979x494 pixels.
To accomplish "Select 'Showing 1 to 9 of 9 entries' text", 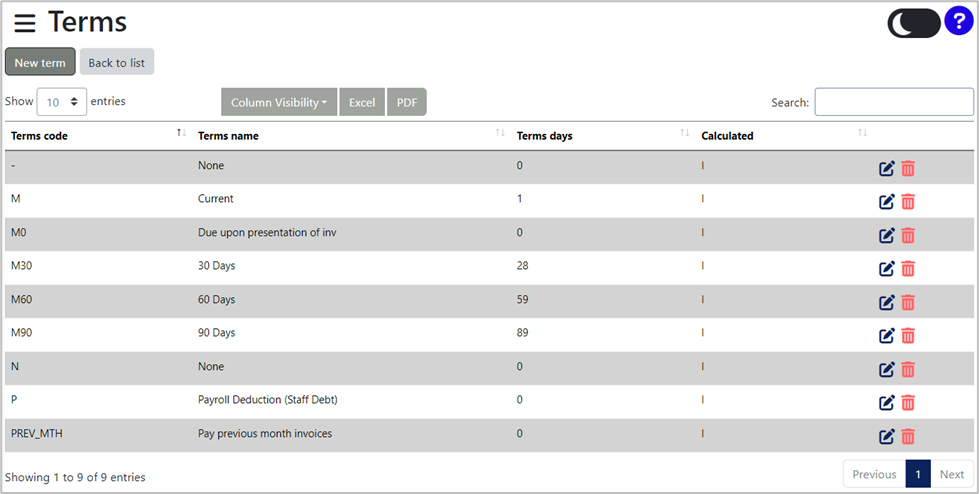I will point(75,477).
